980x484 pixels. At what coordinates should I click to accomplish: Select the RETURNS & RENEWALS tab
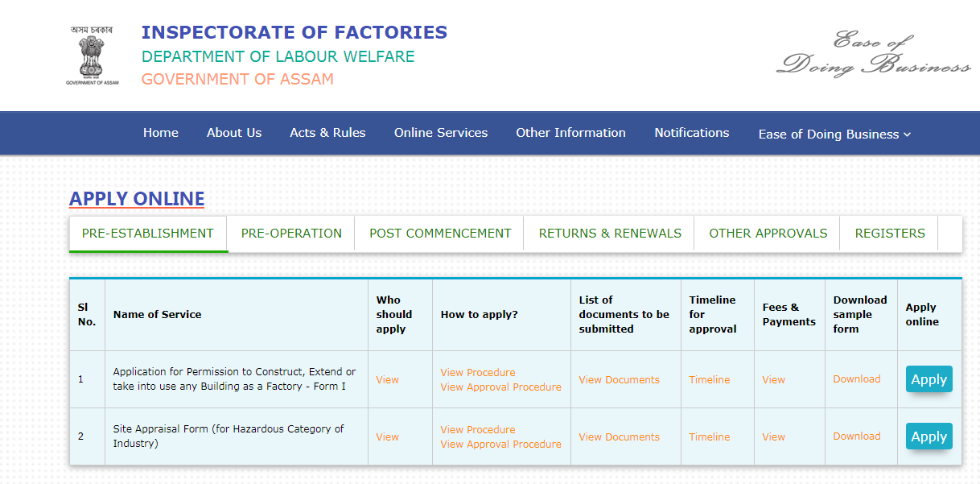607,233
